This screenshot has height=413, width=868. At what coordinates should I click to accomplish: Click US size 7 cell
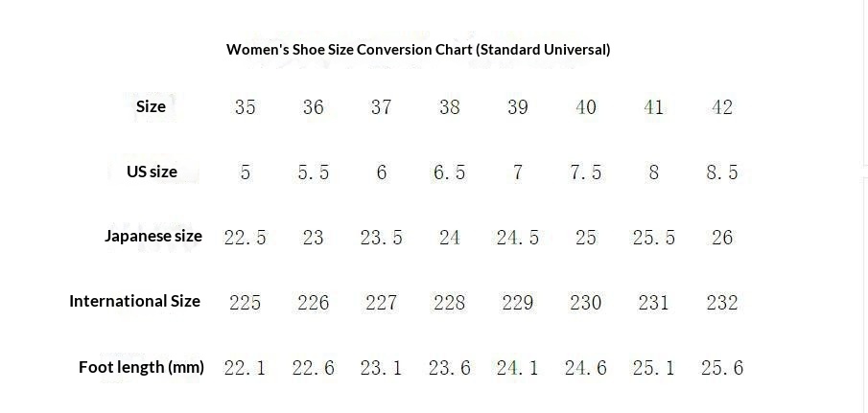pyautogui.click(x=518, y=172)
